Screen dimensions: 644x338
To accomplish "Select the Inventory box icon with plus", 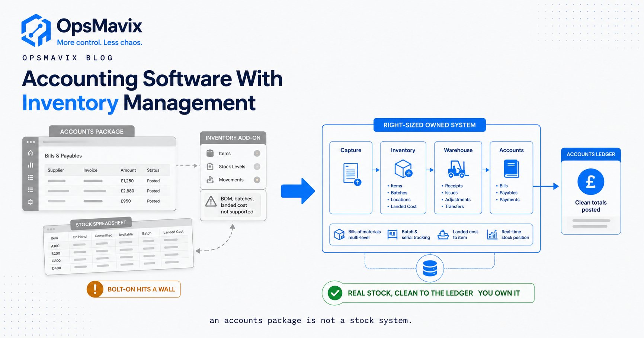I will point(403,169).
